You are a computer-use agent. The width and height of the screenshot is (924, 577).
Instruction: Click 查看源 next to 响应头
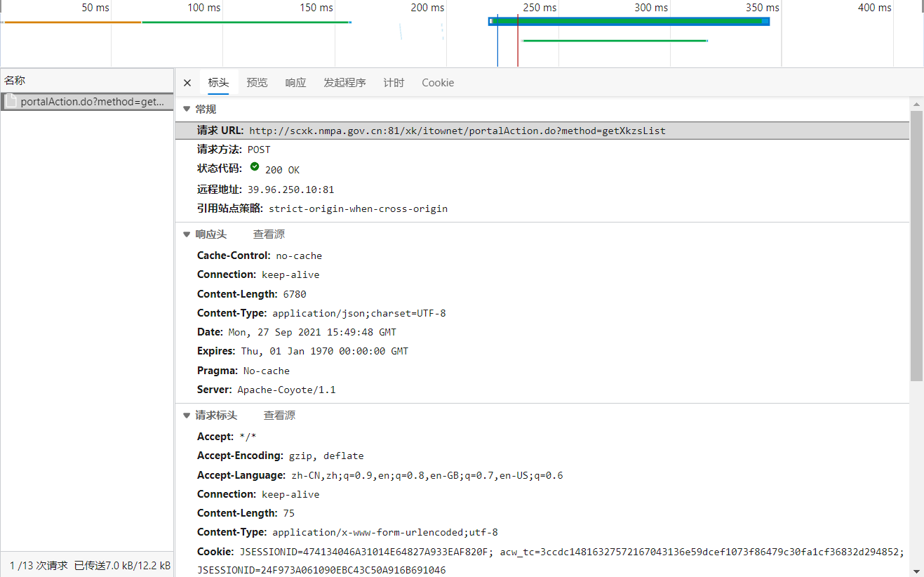click(x=269, y=234)
